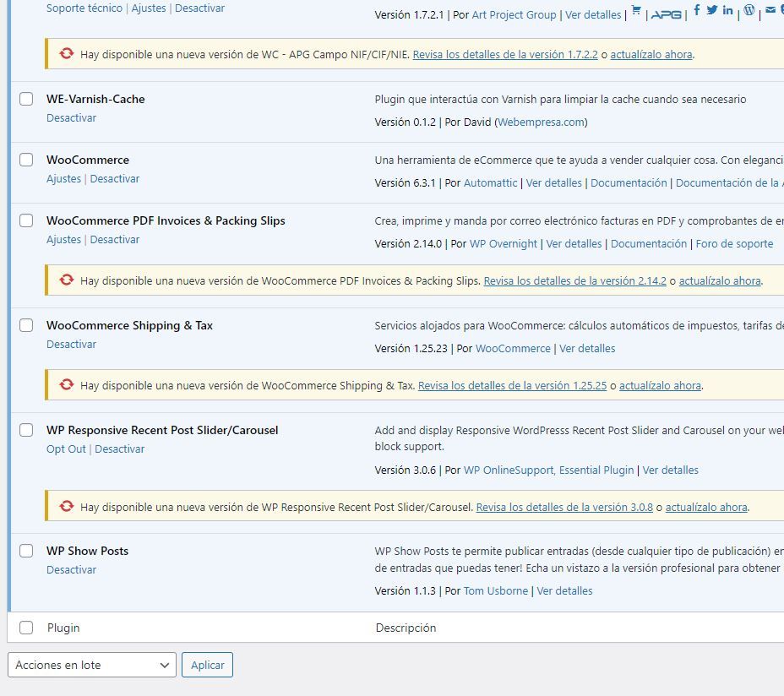View details of WP Show Posts 1.1.3
Screen dimensions: 784x696
pyautogui.click(x=564, y=591)
